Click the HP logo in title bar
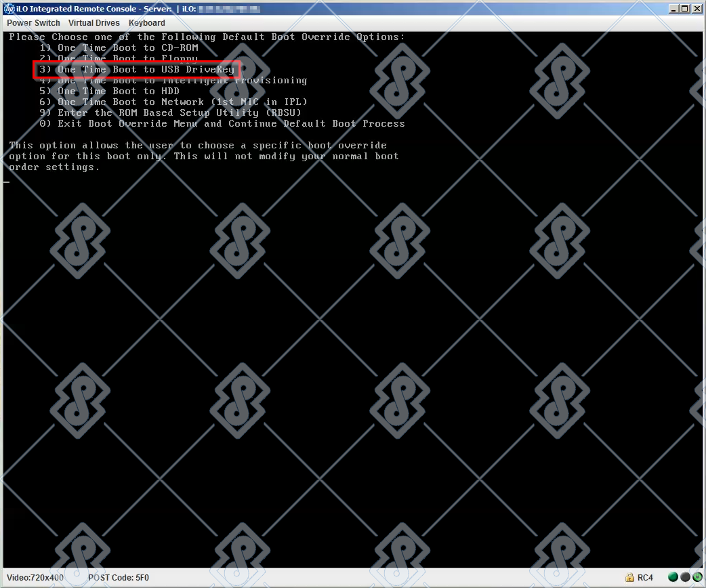Screen dimensions: 706x588 9,9
